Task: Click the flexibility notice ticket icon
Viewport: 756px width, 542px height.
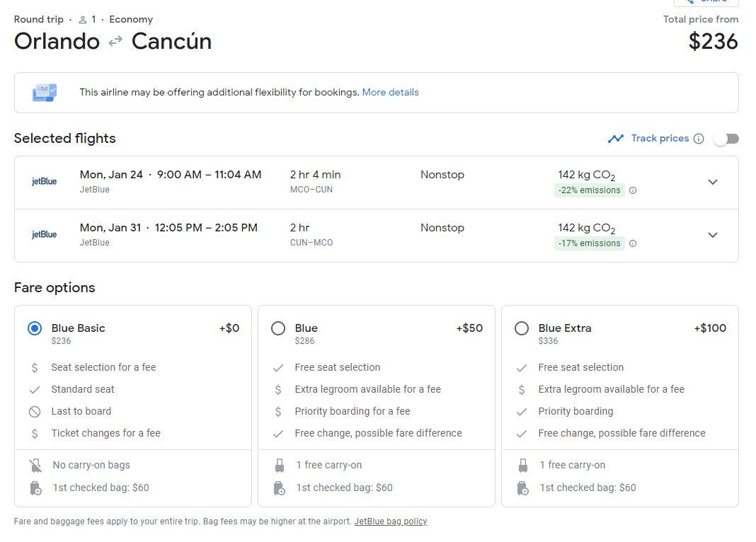Action: (44, 93)
